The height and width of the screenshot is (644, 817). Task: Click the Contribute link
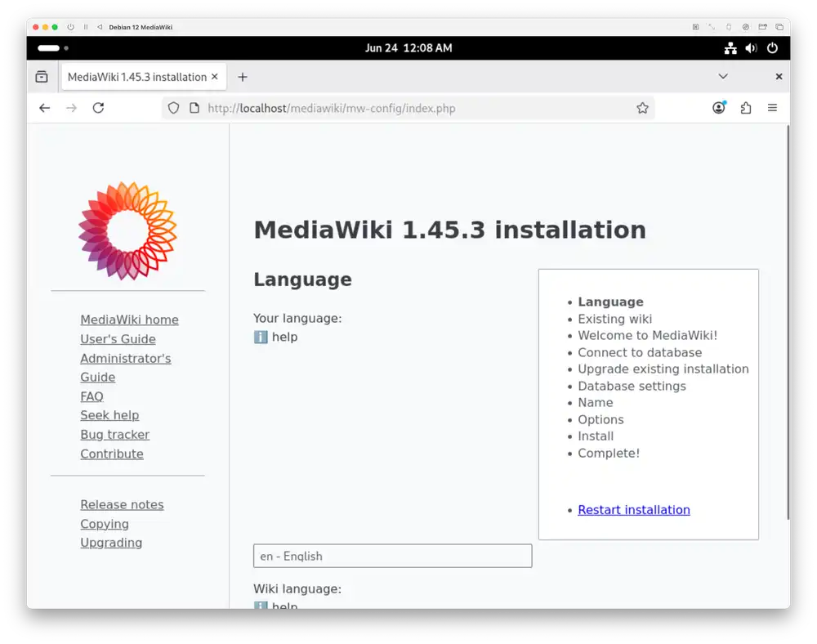click(x=111, y=454)
